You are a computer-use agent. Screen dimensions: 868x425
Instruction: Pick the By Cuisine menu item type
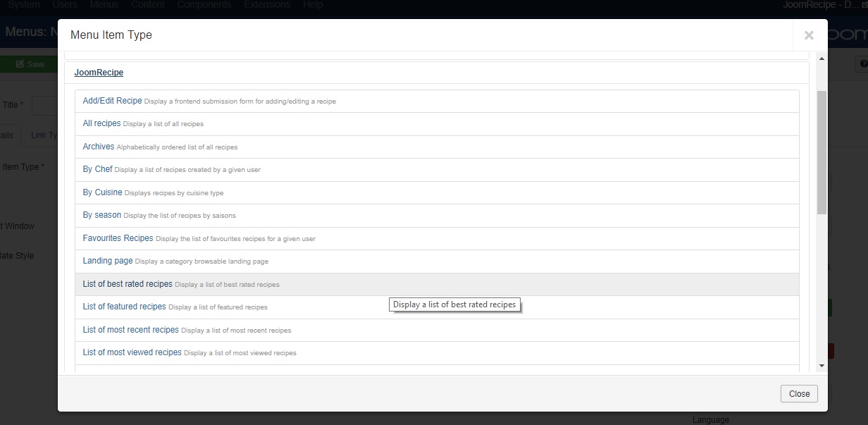coord(437,192)
